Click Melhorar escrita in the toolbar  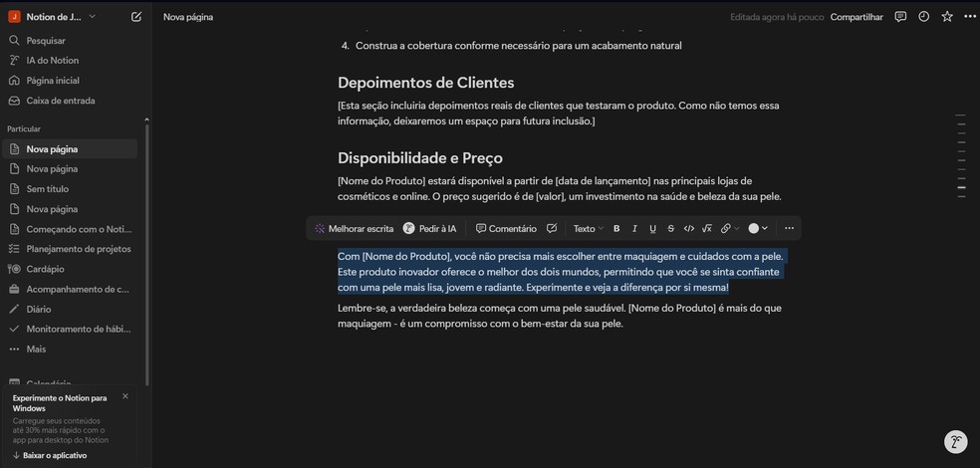pyautogui.click(x=354, y=229)
